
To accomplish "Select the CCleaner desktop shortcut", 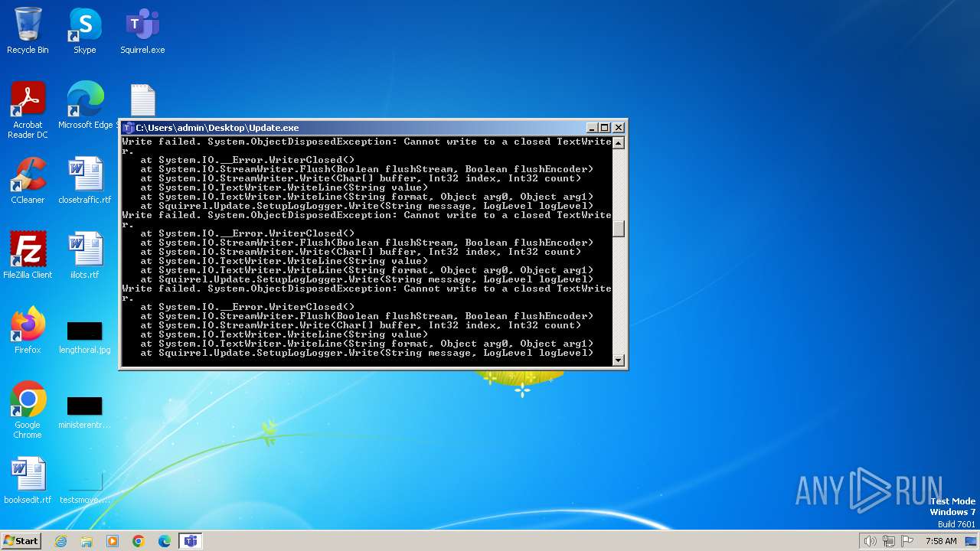I will coord(28,181).
